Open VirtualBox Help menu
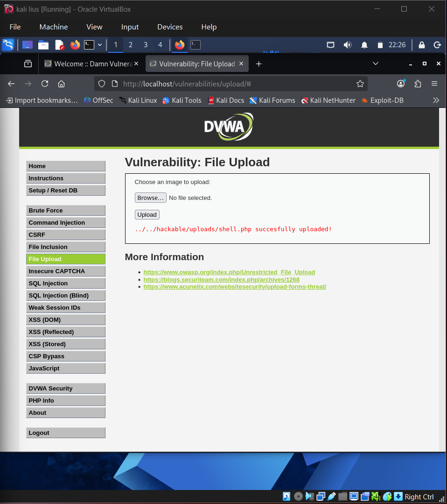This screenshot has height=504, width=447. 209,27
